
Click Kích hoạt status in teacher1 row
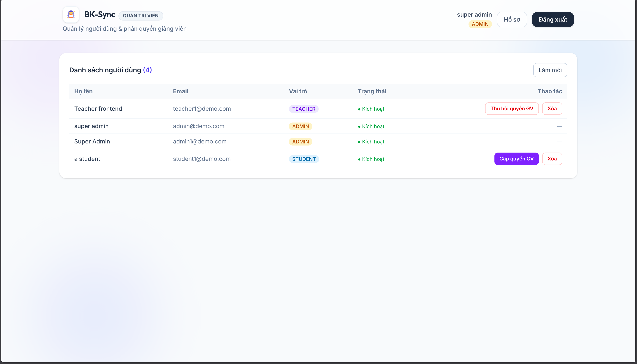pos(371,109)
